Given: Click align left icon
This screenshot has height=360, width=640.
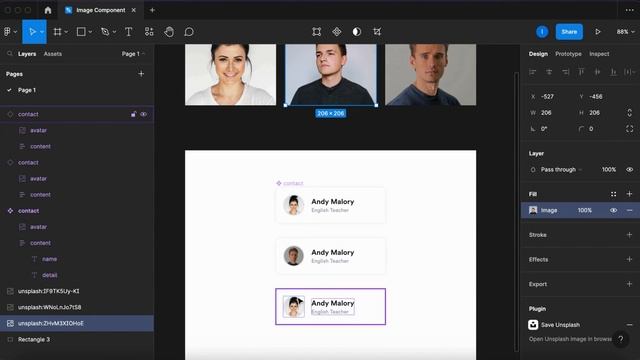Looking at the screenshot, I should coord(533,72).
